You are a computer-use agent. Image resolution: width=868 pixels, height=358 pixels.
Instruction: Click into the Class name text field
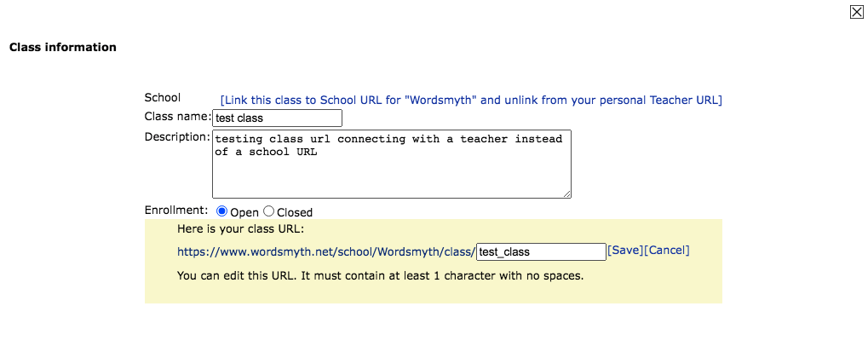click(x=277, y=118)
